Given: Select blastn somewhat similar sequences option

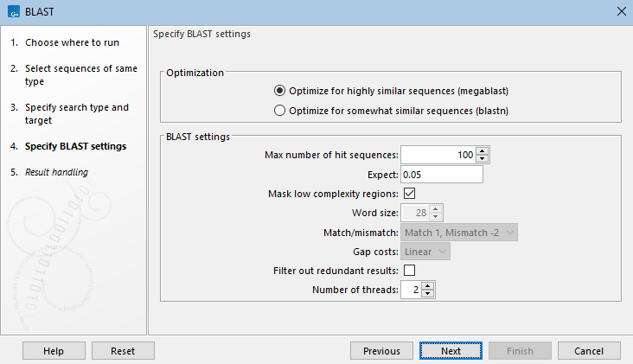Looking at the screenshot, I should [279, 110].
